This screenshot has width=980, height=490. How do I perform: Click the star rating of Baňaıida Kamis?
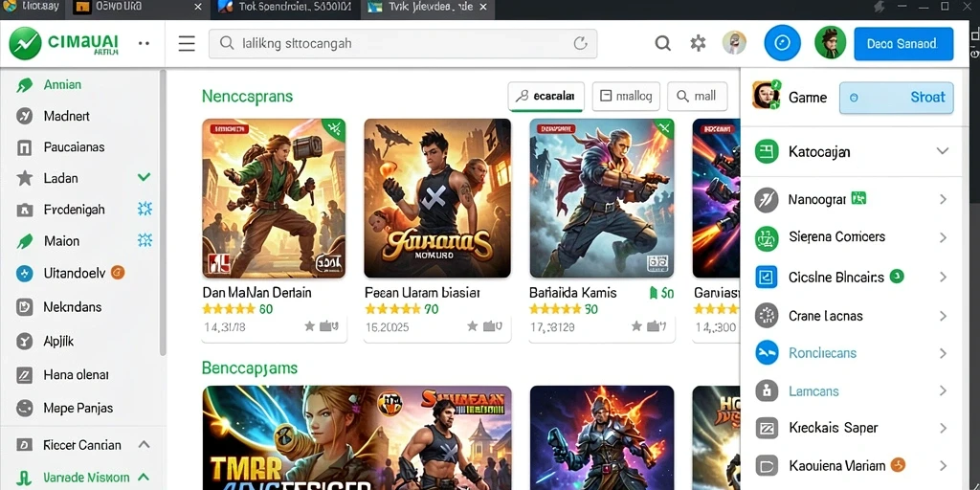[x=556, y=309]
